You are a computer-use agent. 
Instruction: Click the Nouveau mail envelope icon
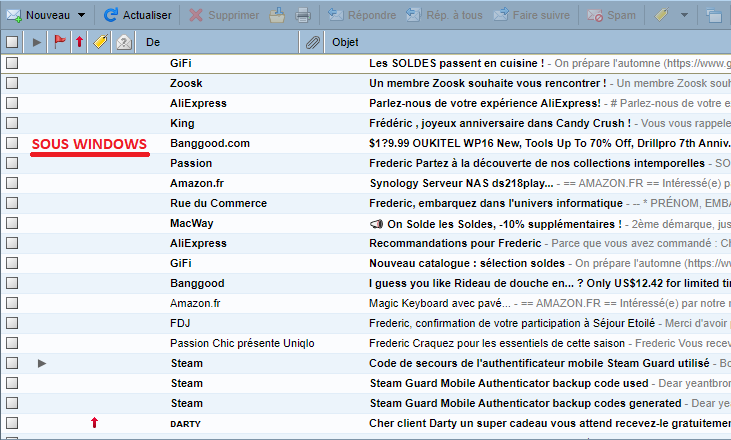click(14, 15)
